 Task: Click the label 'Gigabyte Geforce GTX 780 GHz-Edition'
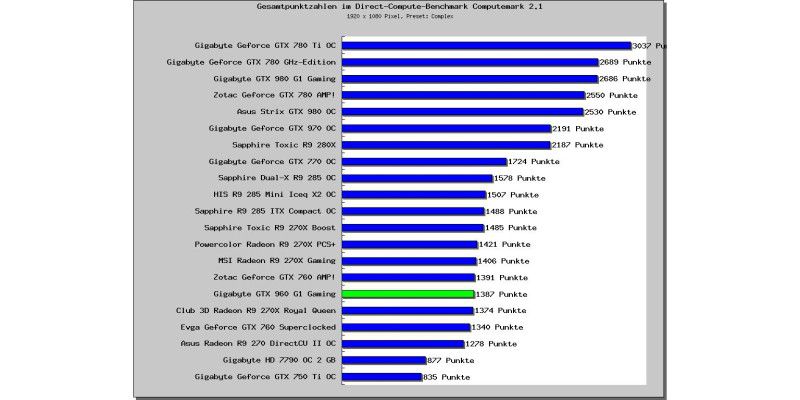point(252,62)
